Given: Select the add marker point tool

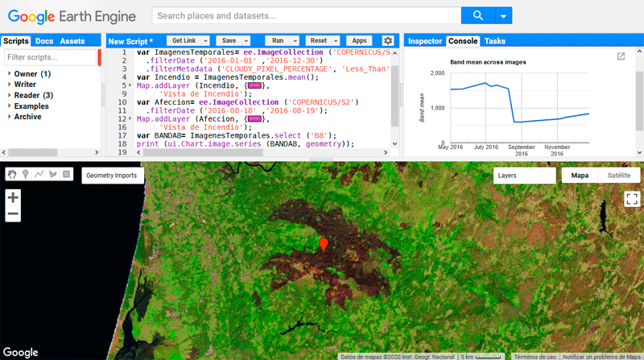Looking at the screenshot, I should 26,174.
